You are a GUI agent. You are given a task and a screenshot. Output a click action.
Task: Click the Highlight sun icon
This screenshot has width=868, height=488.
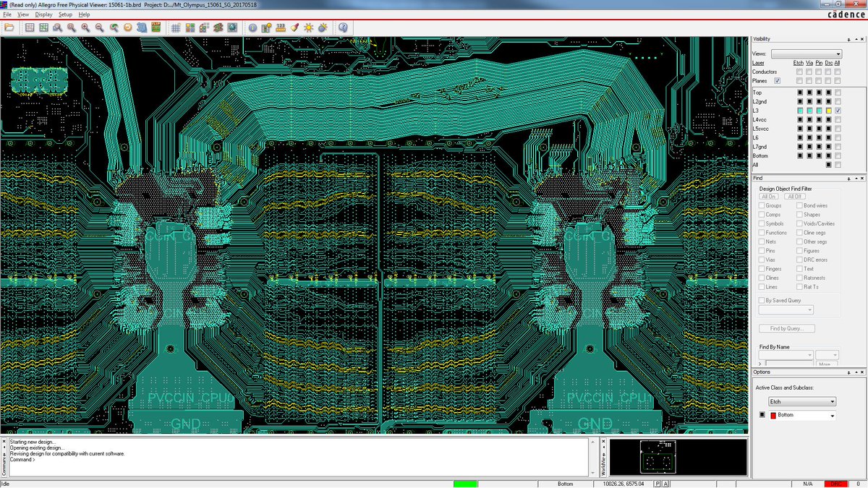[308, 27]
